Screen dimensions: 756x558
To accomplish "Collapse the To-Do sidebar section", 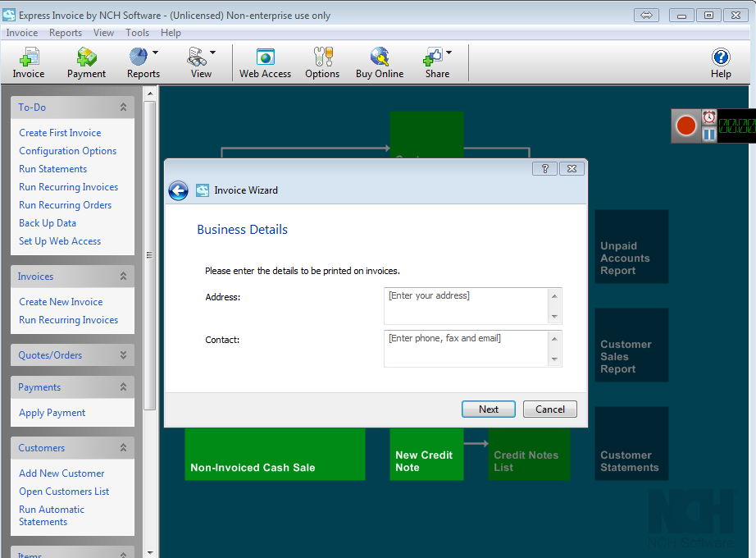I will [x=124, y=107].
